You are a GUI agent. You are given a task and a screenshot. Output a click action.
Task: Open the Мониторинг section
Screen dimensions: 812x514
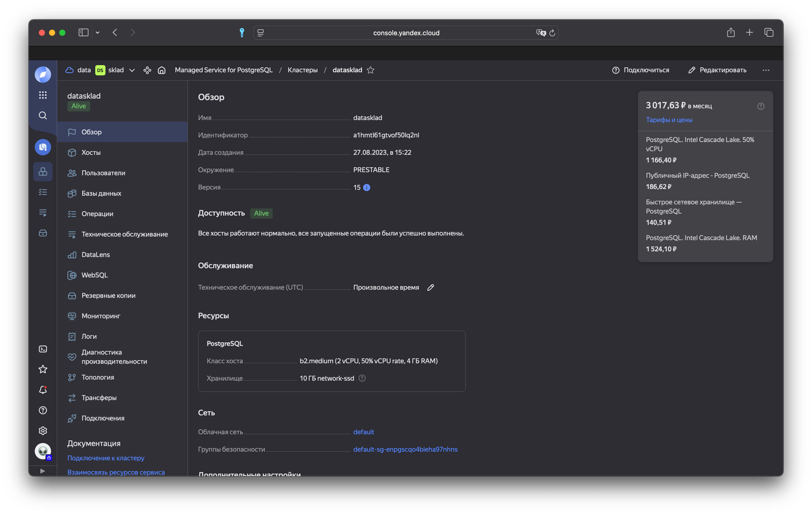coord(122,316)
